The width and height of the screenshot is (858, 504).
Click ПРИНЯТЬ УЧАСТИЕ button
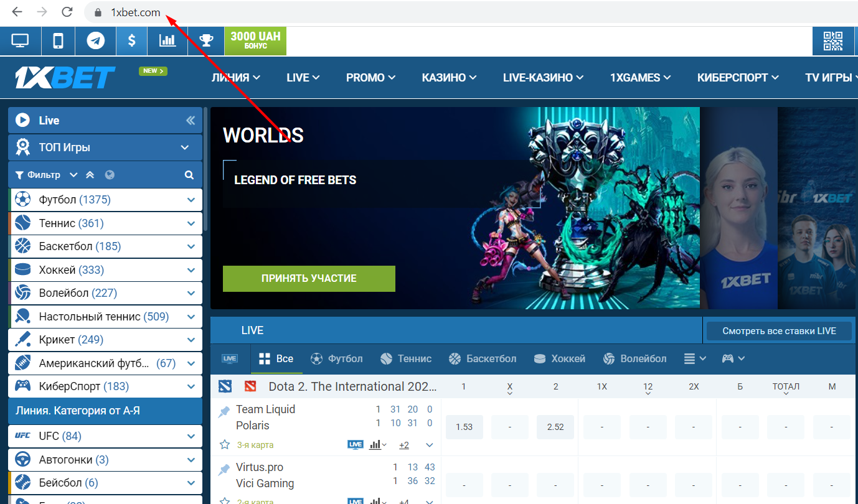[309, 279]
